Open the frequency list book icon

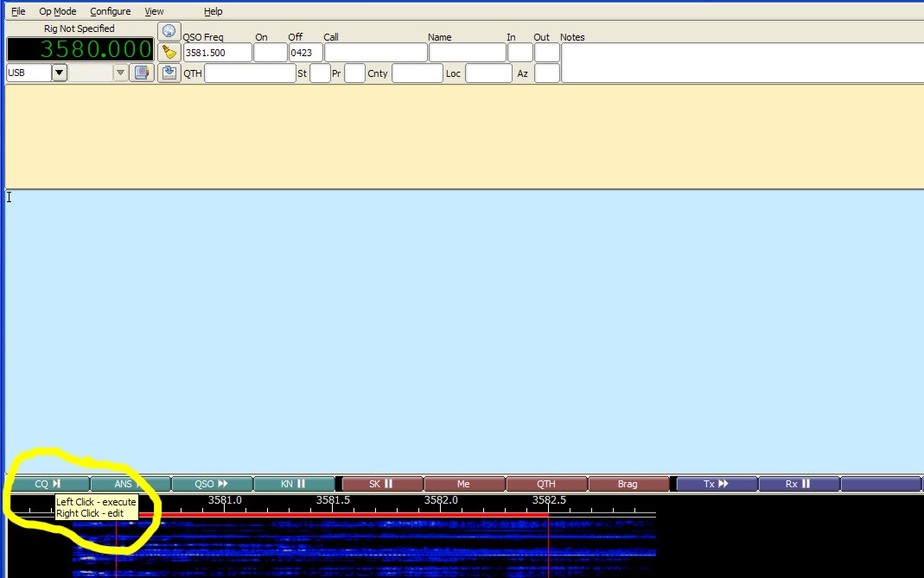[142, 73]
